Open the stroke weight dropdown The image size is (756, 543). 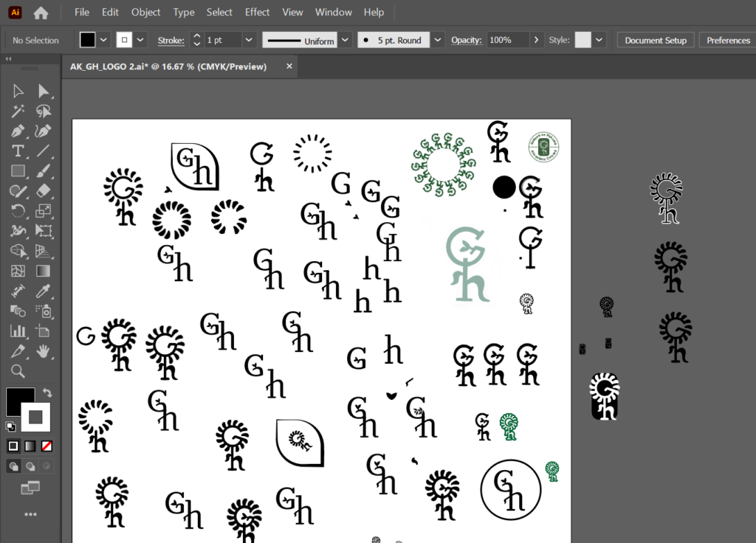(249, 40)
